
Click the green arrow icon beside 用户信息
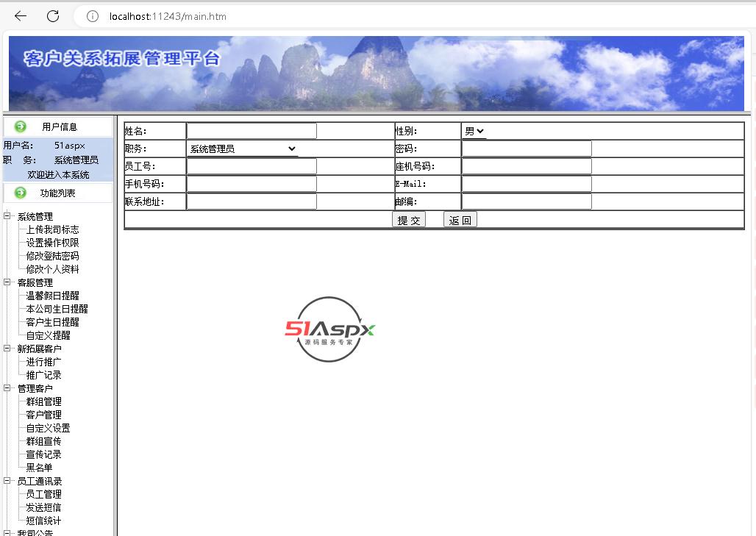pyautogui.click(x=21, y=126)
